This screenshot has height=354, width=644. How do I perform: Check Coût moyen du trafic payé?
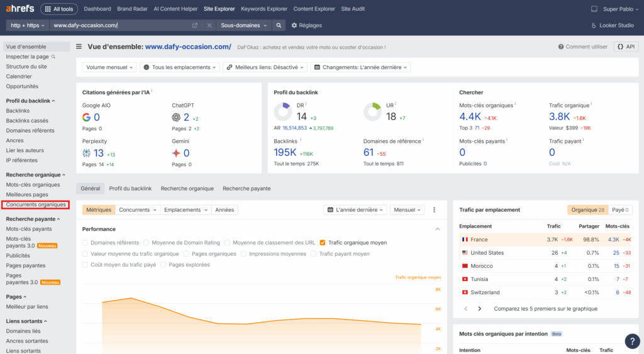pos(85,265)
